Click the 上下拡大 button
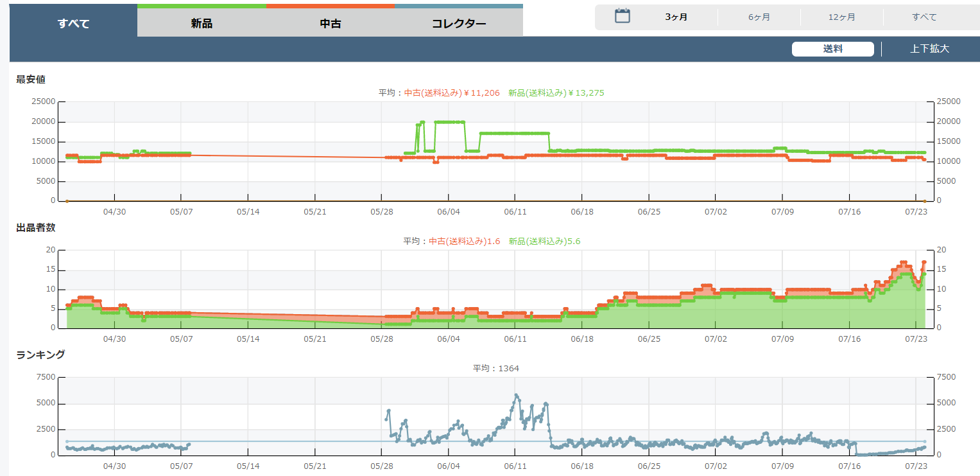The width and height of the screenshot is (980, 476). 929,49
